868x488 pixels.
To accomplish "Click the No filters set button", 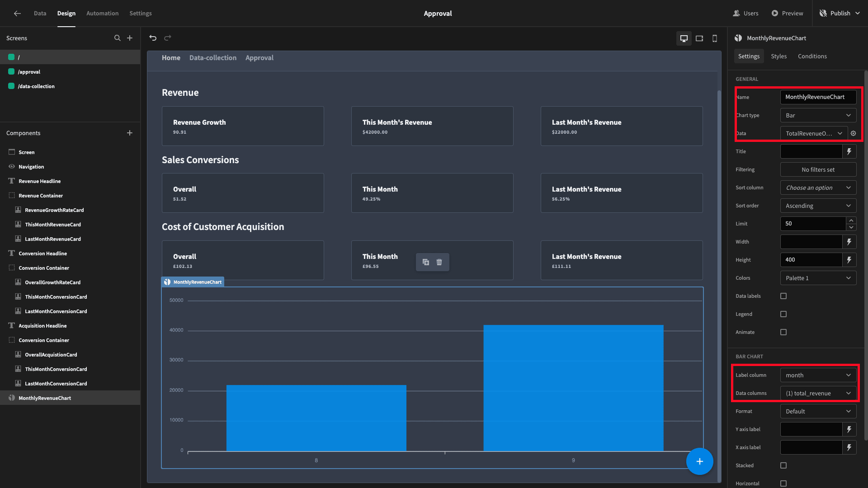I will (818, 169).
